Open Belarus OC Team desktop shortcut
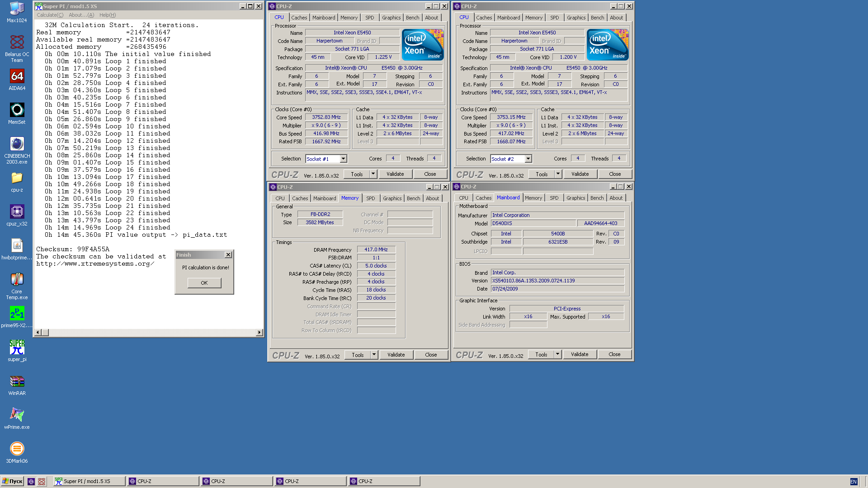The width and height of the screenshot is (868, 488). coord(17,49)
